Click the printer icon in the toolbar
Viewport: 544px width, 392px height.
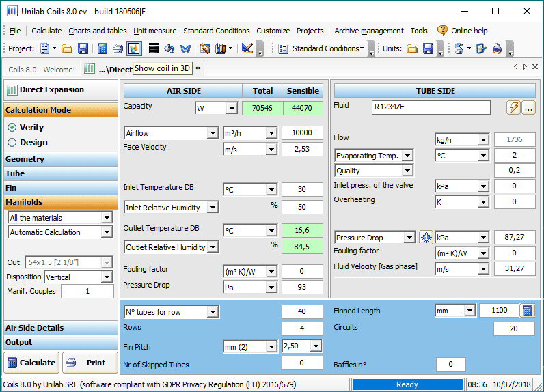click(x=118, y=48)
